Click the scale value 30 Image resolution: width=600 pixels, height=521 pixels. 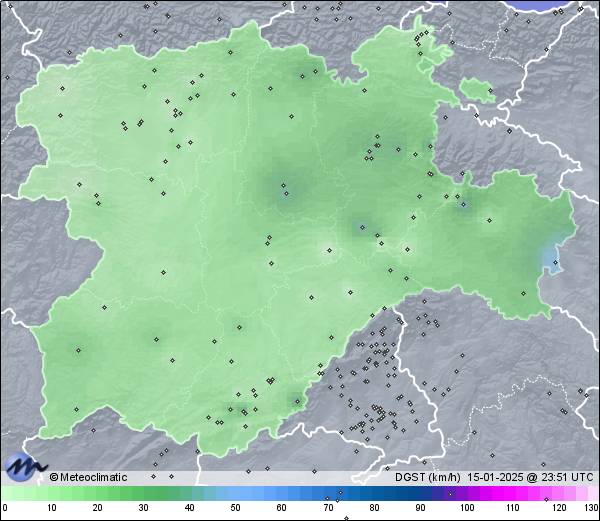pyautogui.click(x=143, y=508)
